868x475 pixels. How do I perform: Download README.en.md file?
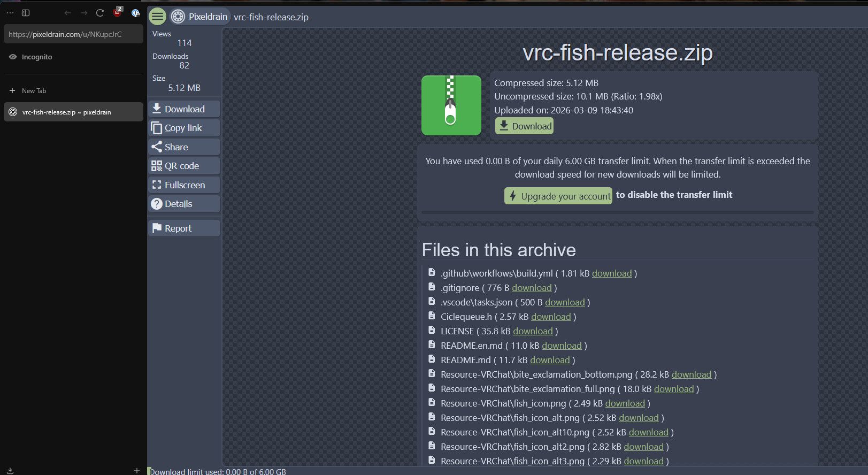tap(562, 346)
